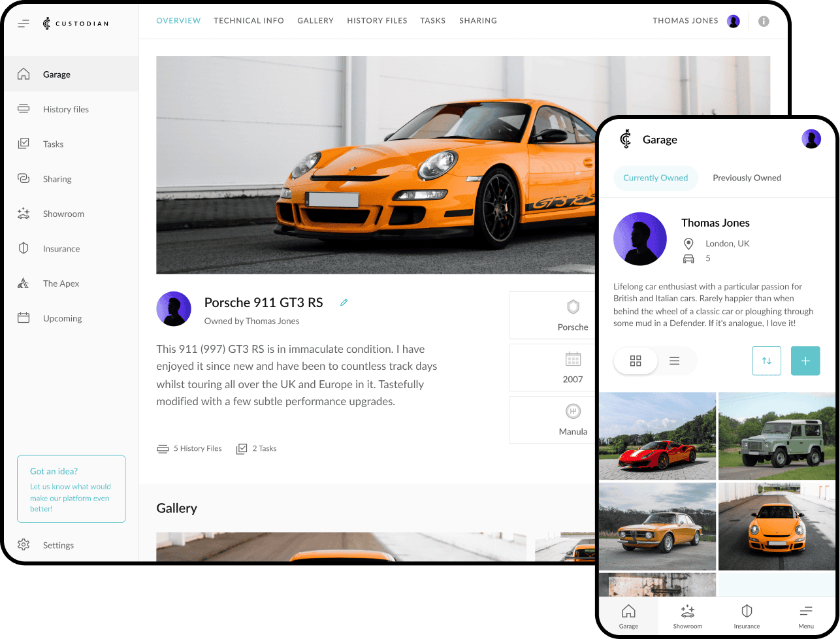Click the main Porsche hero image
This screenshot has height=639, width=840.
(x=376, y=165)
